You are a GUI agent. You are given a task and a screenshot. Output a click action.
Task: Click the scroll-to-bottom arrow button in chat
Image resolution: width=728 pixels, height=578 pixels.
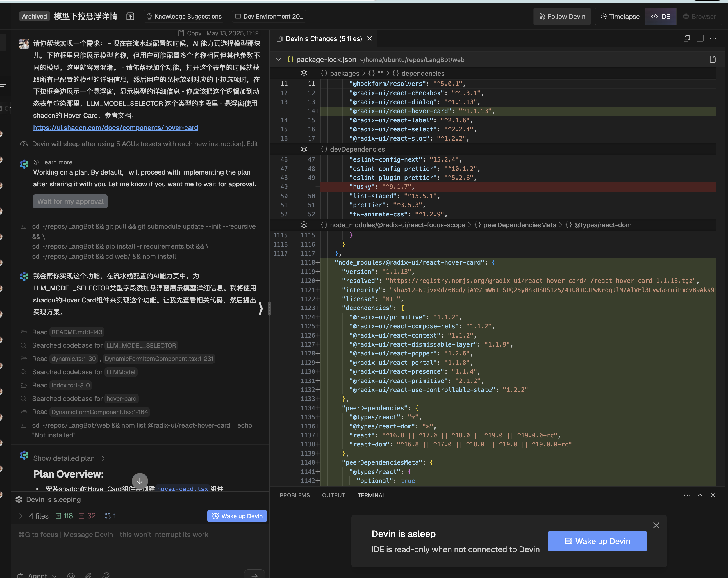(140, 481)
